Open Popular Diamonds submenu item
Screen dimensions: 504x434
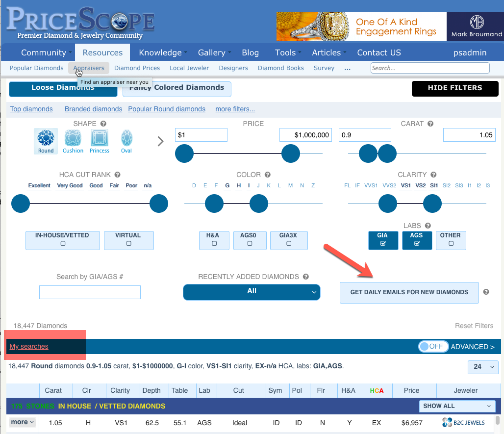pyautogui.click(x=37, y=68)
